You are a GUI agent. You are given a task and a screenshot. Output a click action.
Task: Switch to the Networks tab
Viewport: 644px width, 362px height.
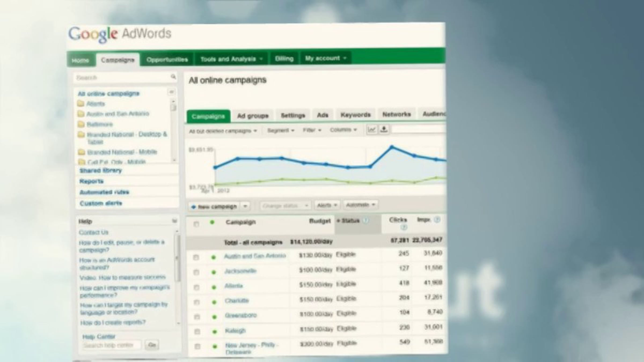(x=396, y=114)
